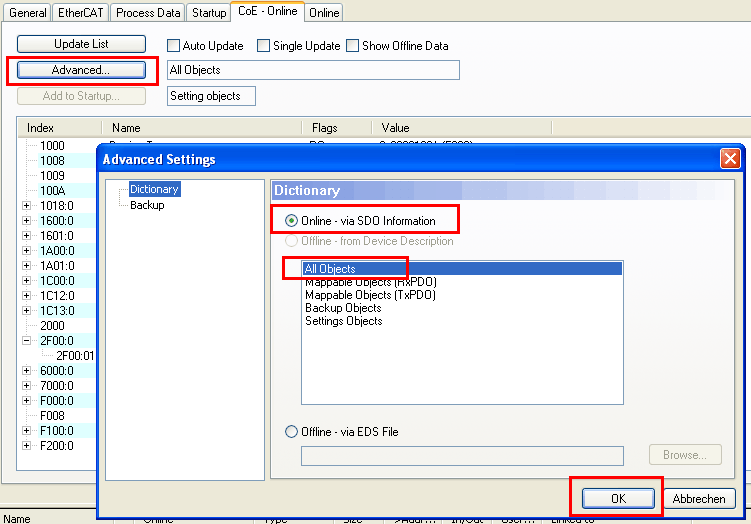Expand index 1C00:0 node
The width and height of the screenshot is (751, 524).
pos(26,281)
